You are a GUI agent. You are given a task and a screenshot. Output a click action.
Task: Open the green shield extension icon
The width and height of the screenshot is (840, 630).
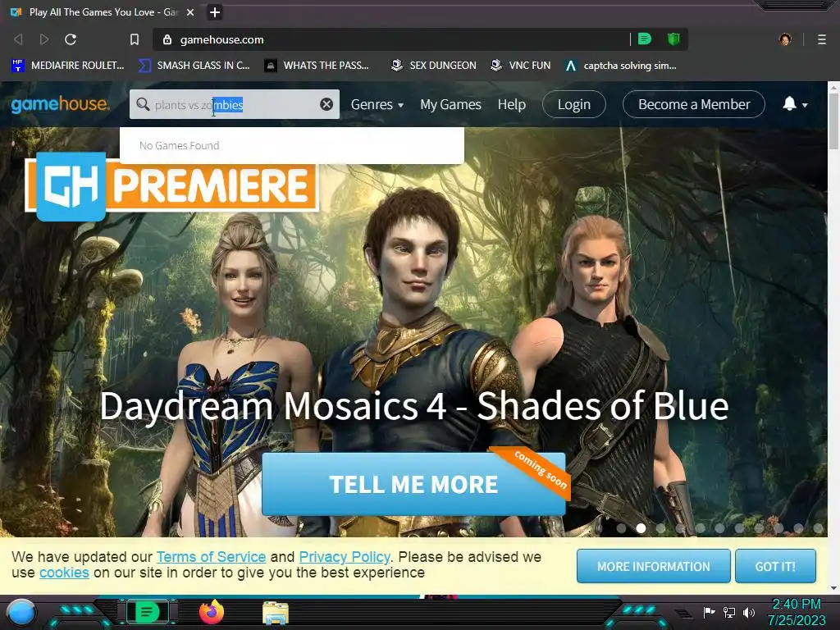673,39
